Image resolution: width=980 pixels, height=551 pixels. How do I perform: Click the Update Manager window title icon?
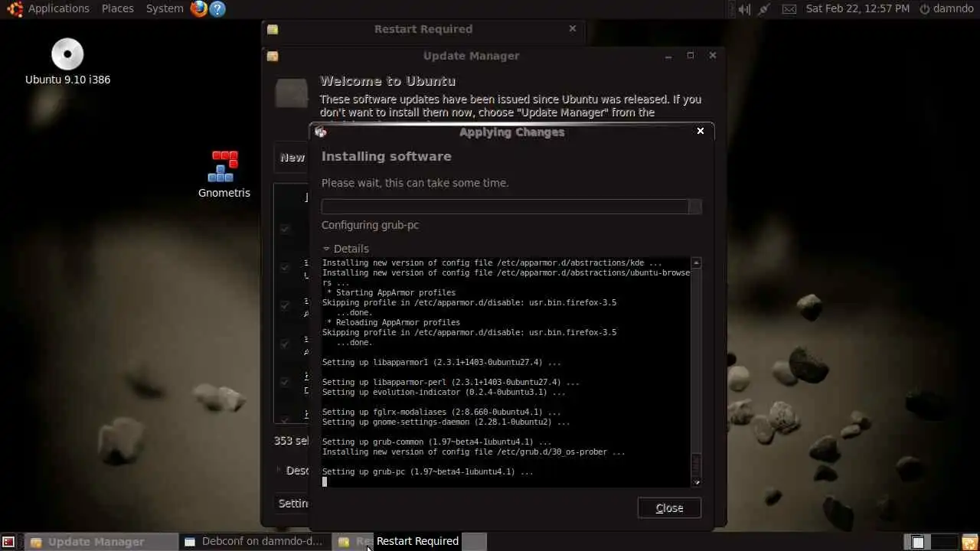pos(273,56)
